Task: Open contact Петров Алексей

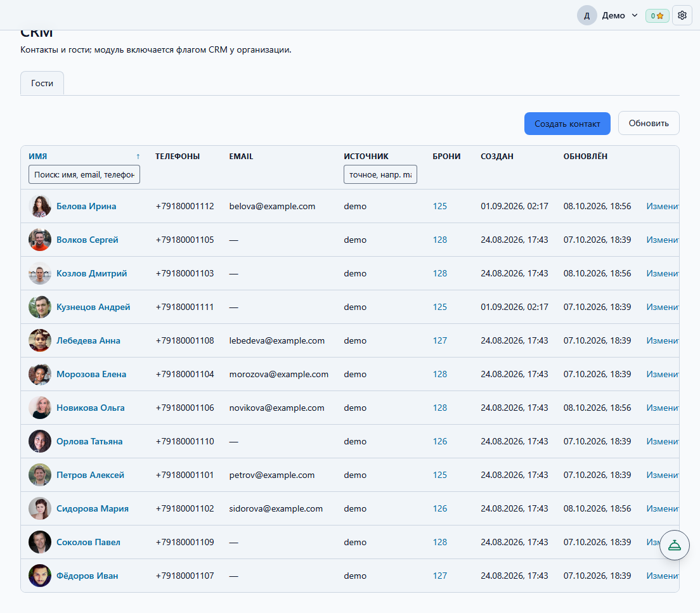Action: click(x=90, y=475)
